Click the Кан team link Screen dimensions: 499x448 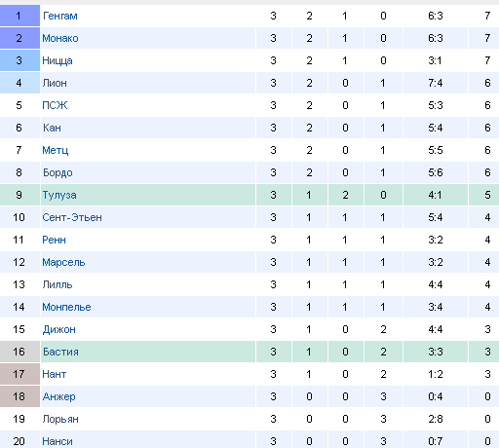coord(52,128)
